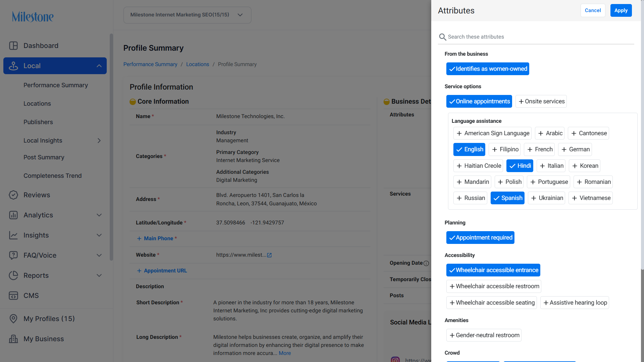Open Publishers menu item
The image size is (644, 362).
38,122
